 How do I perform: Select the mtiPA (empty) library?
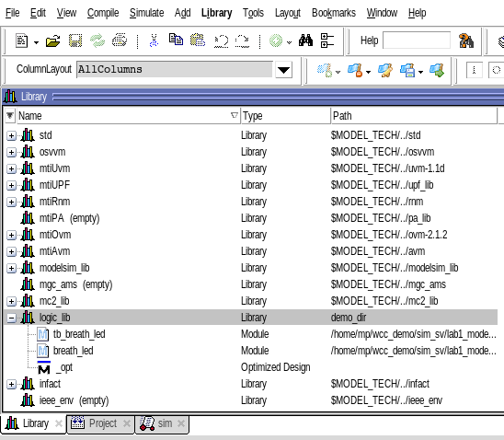[x=69, y=218]
